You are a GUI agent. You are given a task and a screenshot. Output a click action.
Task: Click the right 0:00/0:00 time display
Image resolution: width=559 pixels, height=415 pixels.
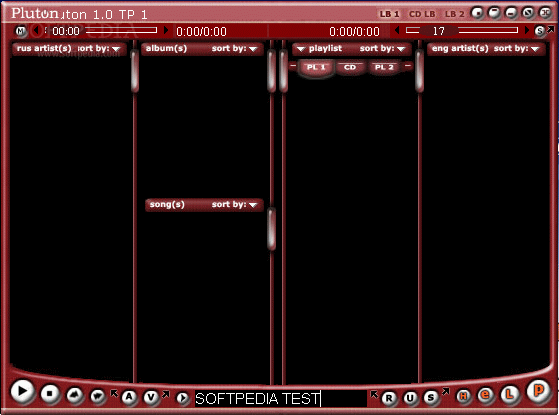tap(354, 32)
